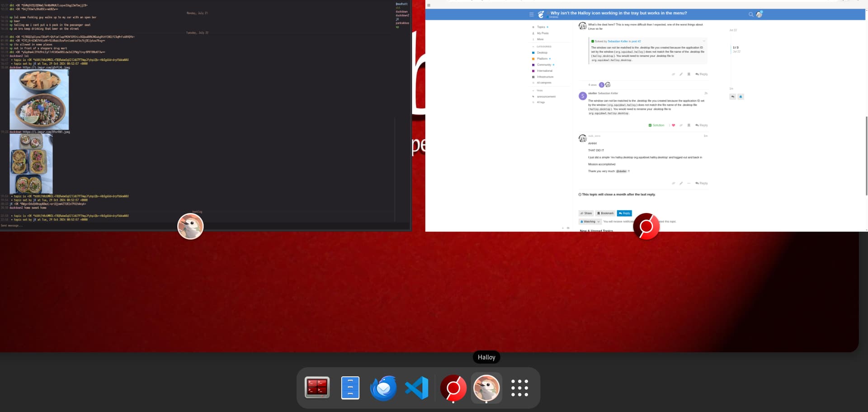This screenshot has height=412, width=868.
Task: Select the browser window via its red badge
Action: [x=646, y=226]
